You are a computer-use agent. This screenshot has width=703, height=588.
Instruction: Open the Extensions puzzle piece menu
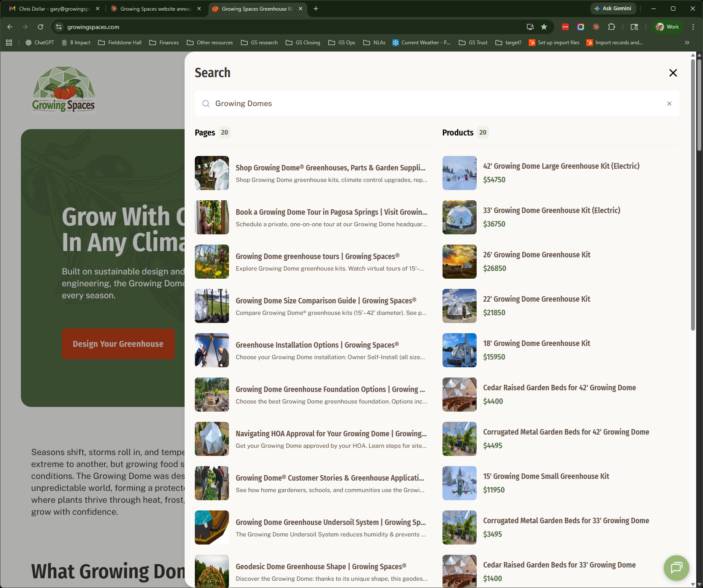pos(612,27)
